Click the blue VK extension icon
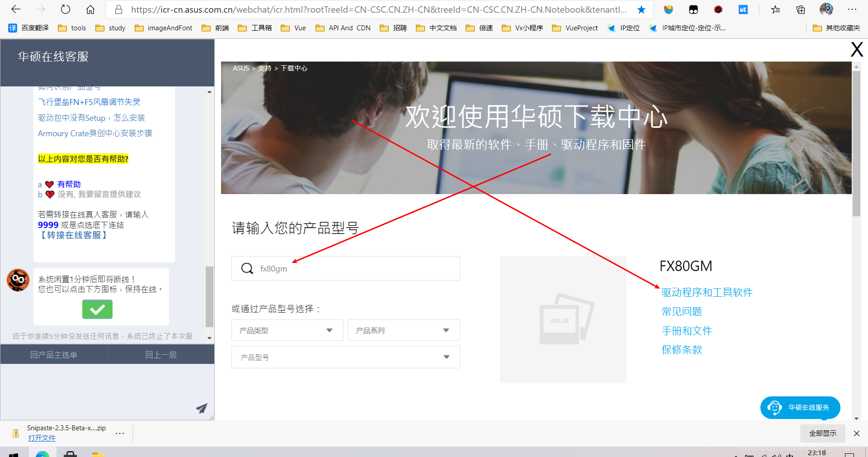Image resolution: width=868 pixels, height=457 pixels. [x=743, y=10]
